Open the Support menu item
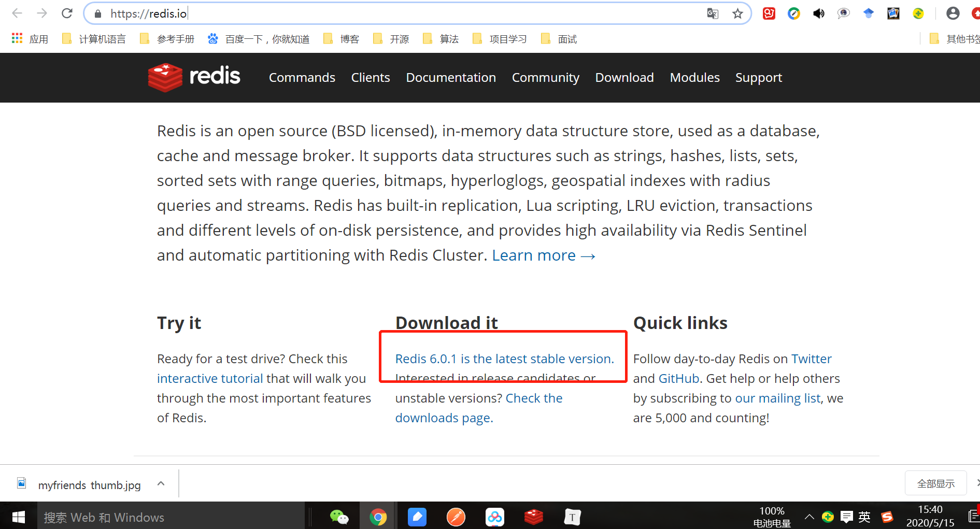The image size is (980, 529). 759,78
